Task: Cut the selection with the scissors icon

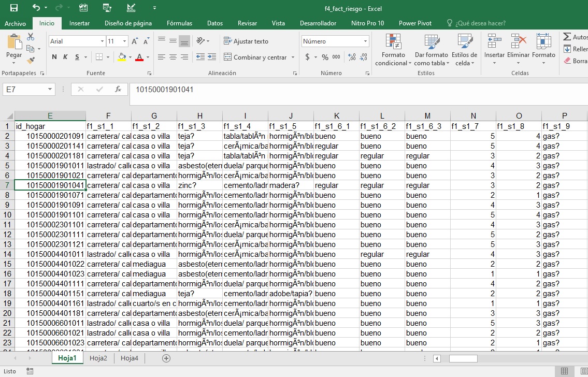Action: (x=31, y=37)
